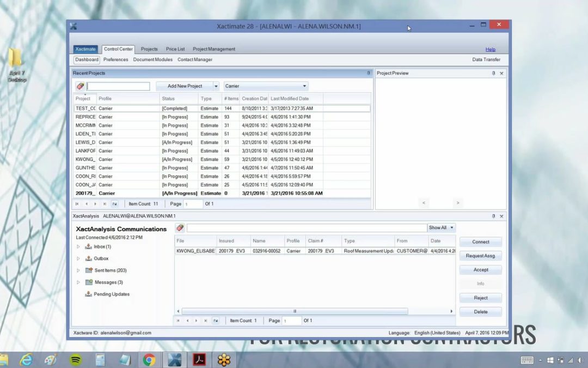The height and width of the screenshot is (368, 588).
Task: Go to first page in XactAnalysis pager
Action: tap(177, 321)
